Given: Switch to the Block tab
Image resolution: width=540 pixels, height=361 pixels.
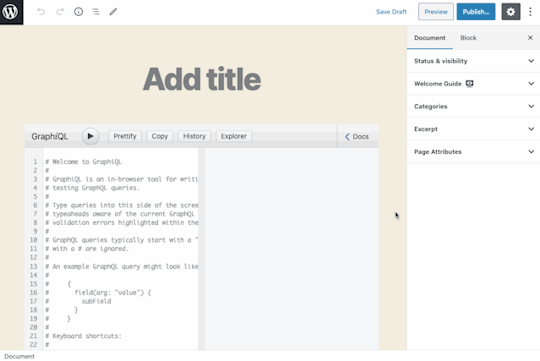Looking at the screenshot, I should click(x=468, y=38).
